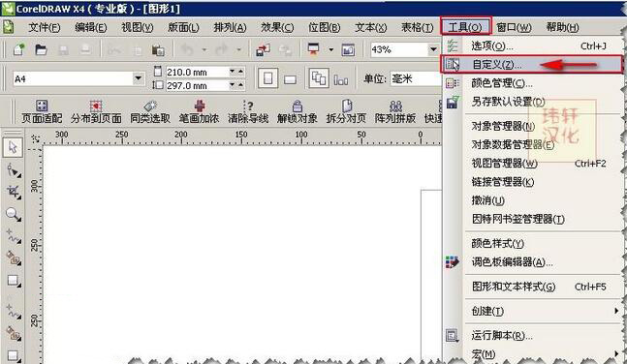The height and width of the screenshot is (364, 627).
Task: Open the redo history dropdown arrow
Action: [238, 50]
